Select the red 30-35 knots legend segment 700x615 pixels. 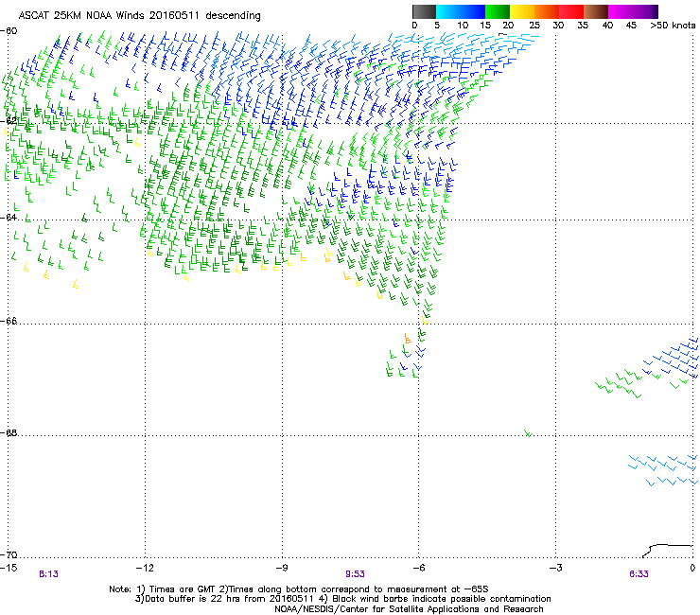571,11
